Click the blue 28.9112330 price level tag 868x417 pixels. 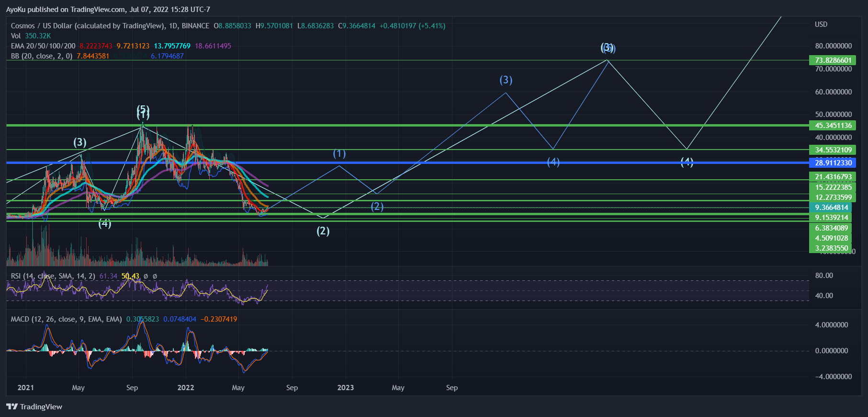[833, 162]
